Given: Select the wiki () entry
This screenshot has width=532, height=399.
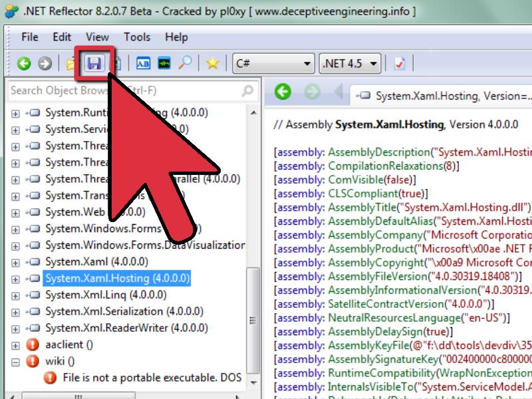Looking at the screenshot, I should [60, 361].
